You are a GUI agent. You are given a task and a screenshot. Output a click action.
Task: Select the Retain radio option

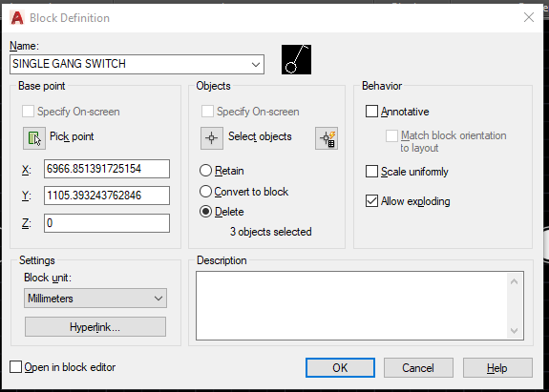(x=205, y=171)
